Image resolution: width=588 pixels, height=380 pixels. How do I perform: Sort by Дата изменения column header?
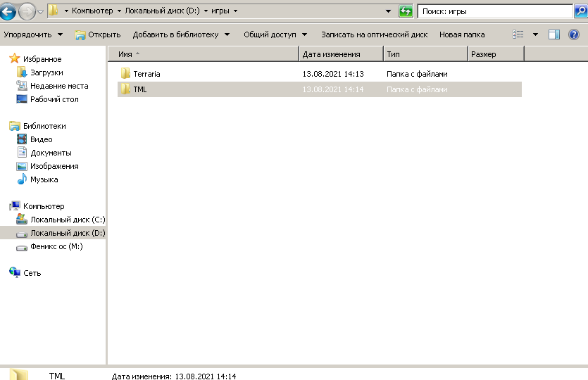pos(342,54)
